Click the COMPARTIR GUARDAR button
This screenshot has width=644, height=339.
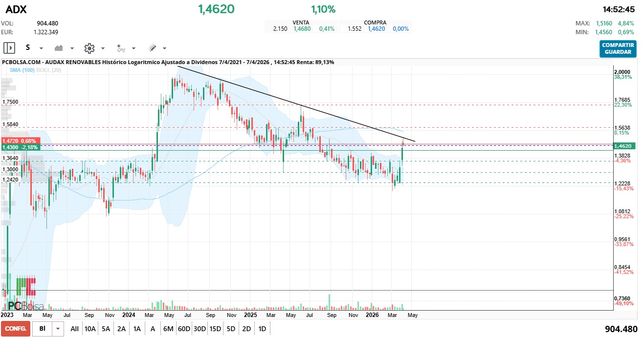pyautogui.click(x=618, y=48)
